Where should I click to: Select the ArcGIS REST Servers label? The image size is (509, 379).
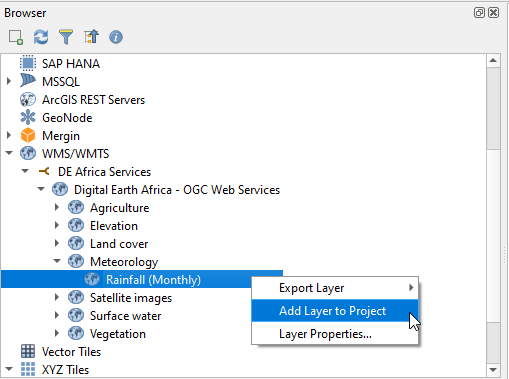[93, 100]
